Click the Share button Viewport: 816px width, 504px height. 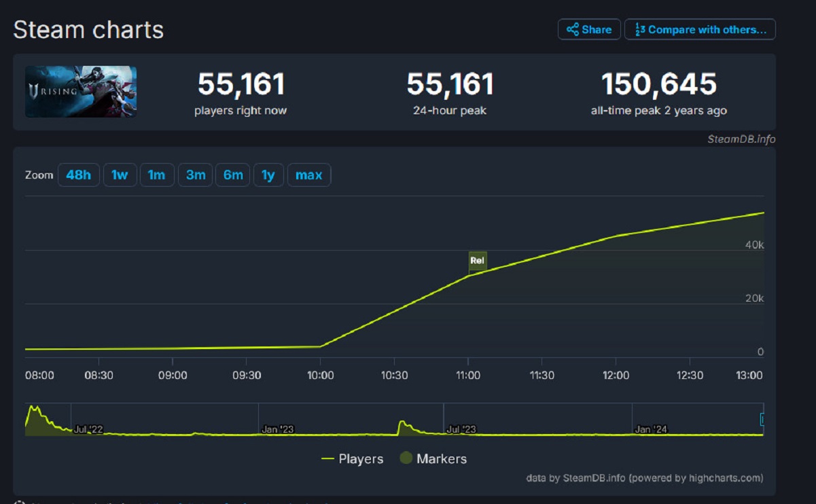point(589,29)
